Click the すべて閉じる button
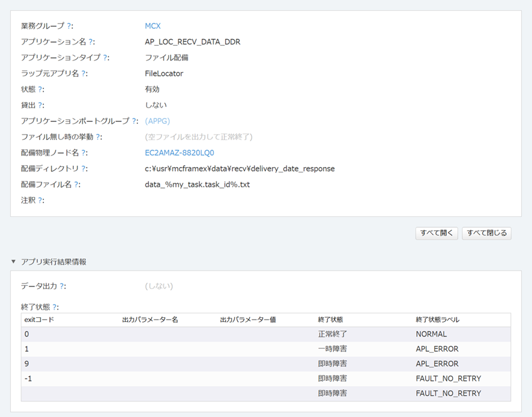This screenshot has height=417, width=532. (x=488, y=233)
